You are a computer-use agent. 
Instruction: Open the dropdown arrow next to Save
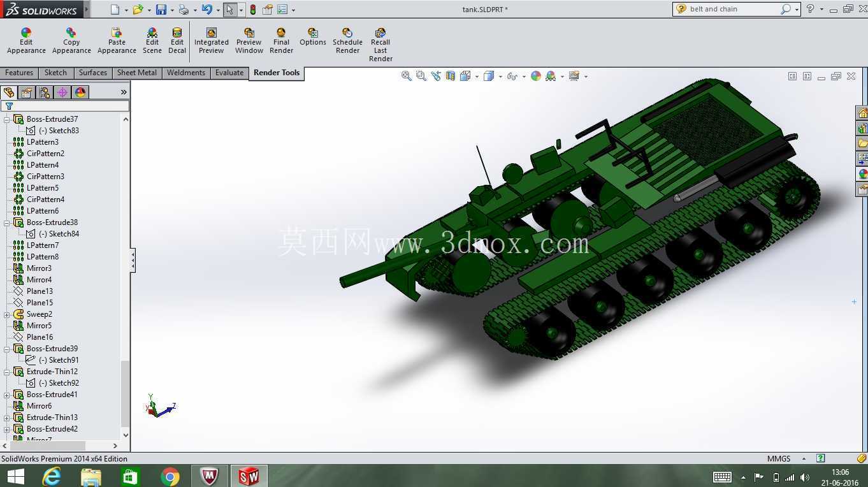172,10
